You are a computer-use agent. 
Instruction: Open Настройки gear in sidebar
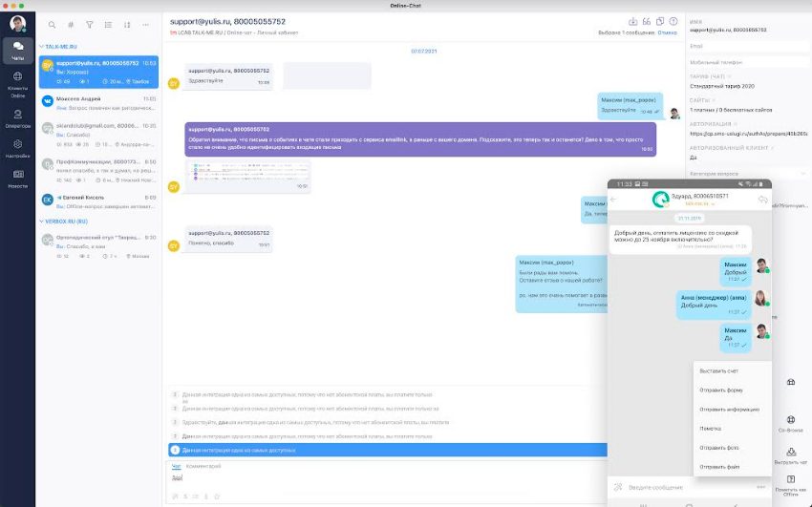click(x=17, y=149)
